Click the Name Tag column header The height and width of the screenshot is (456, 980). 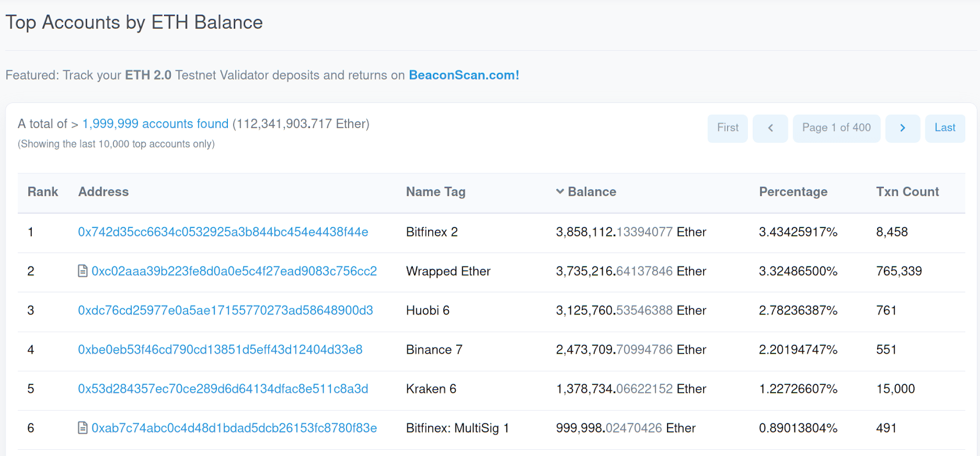(435, 192)
